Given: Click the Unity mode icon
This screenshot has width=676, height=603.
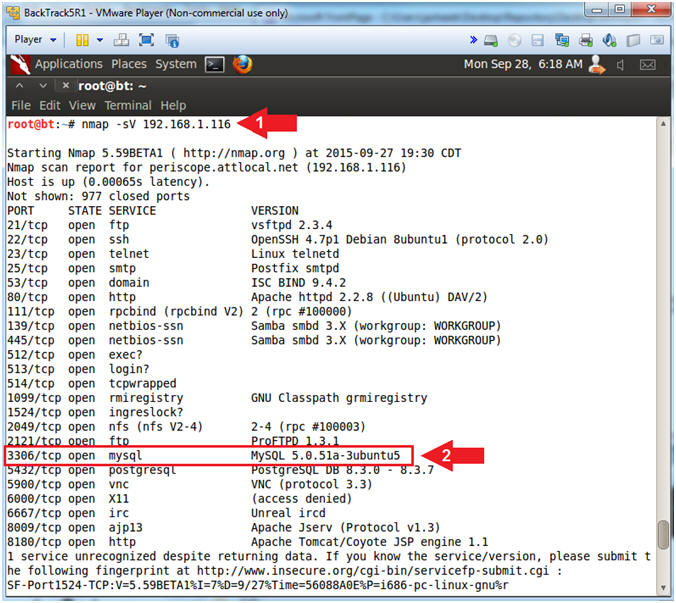Looking at the screenshot, I should (x=172, y=41).
